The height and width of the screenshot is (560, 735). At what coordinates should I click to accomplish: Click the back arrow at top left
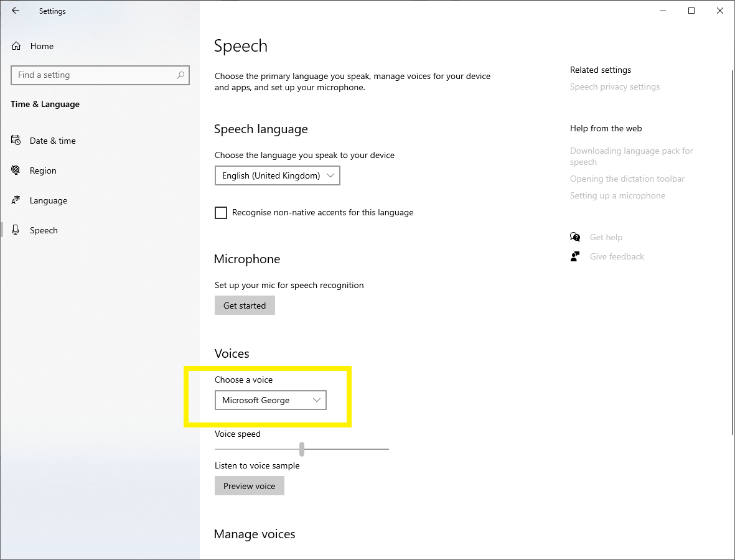tap(16, 11)
